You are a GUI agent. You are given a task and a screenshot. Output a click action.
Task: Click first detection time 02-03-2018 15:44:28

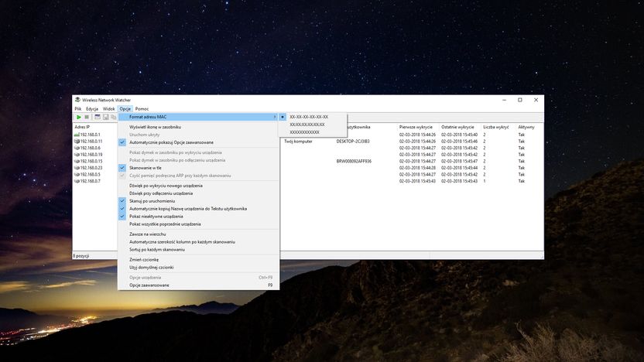[x=417, y=168]
